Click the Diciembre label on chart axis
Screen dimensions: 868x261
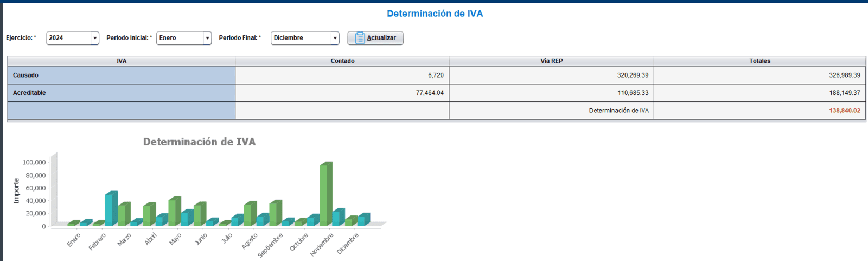click(x=348, y=244)
